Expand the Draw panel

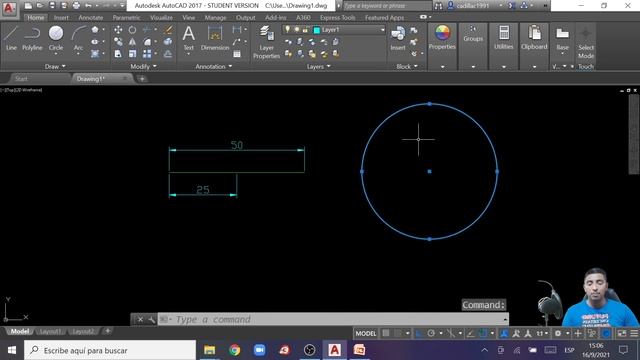click(x=55, y=66)
